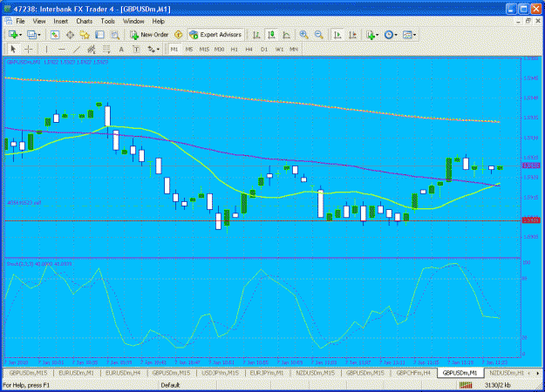Open the Navigator star-folder icon
This screenshot has height=392, width=545.
point(85,35)
